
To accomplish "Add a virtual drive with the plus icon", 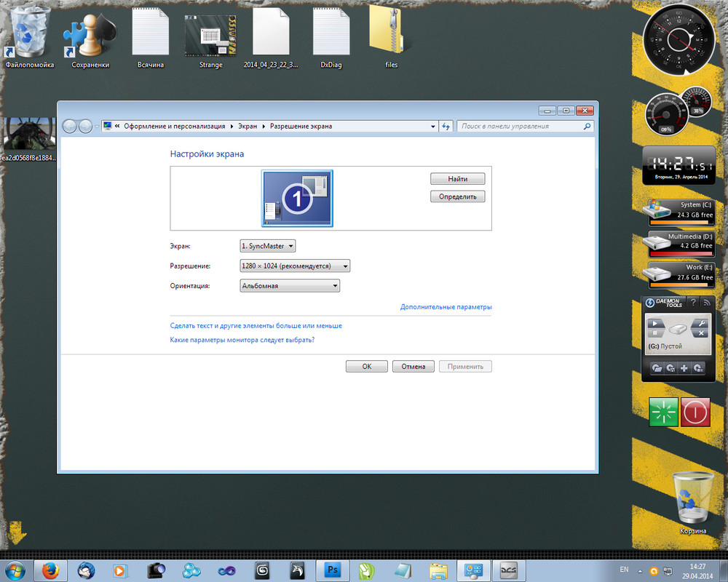I will coord(684,368).
